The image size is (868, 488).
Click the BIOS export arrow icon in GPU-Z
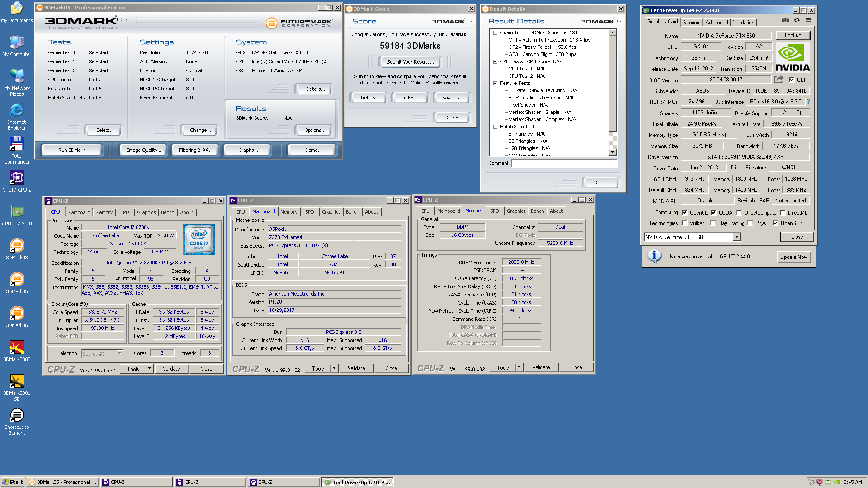778,80
